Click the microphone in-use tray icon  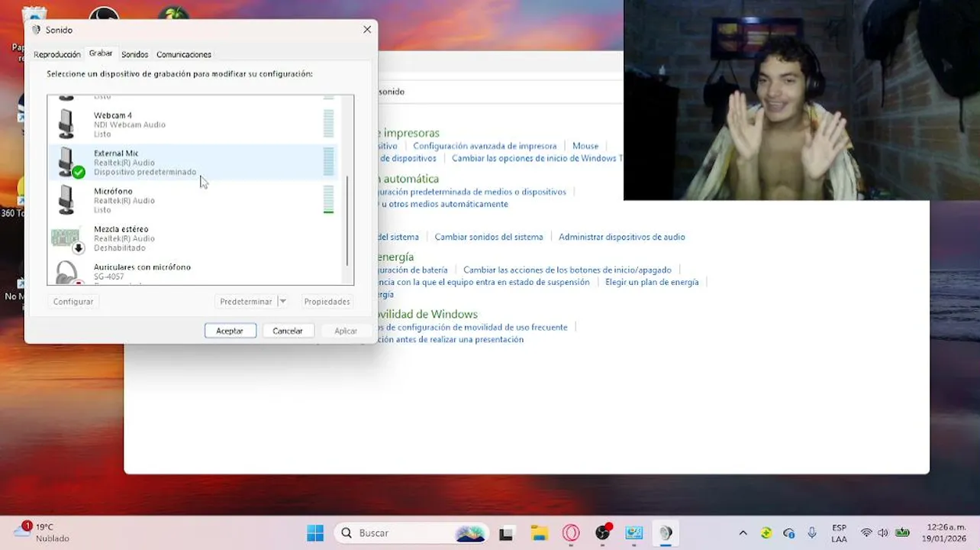(x=812, y=532)
